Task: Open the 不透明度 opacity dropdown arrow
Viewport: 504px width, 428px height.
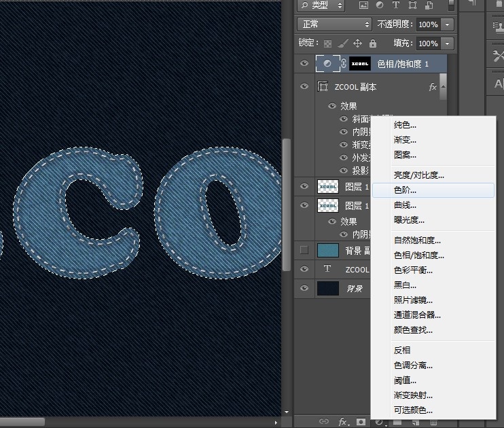Action: pos(447,24)
